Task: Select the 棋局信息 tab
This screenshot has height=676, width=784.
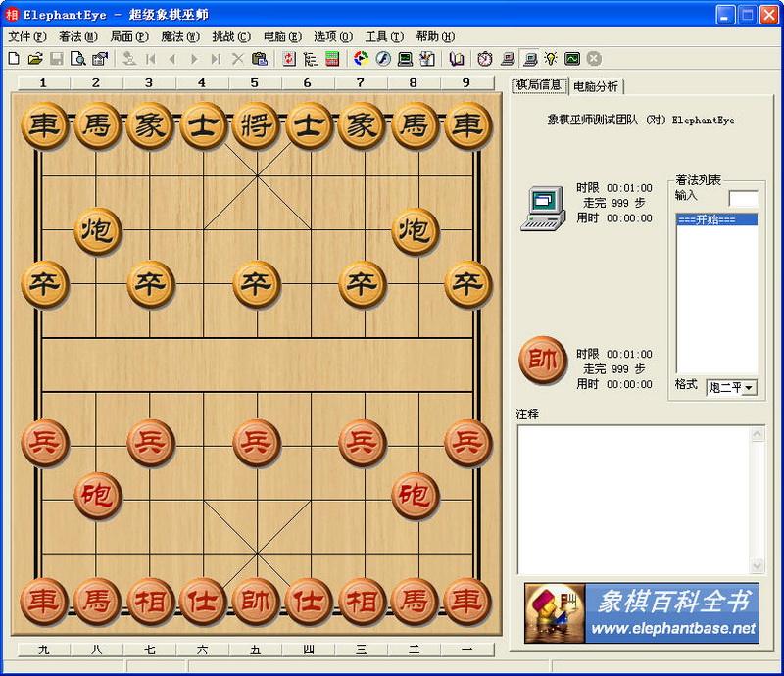Action: 539,85
